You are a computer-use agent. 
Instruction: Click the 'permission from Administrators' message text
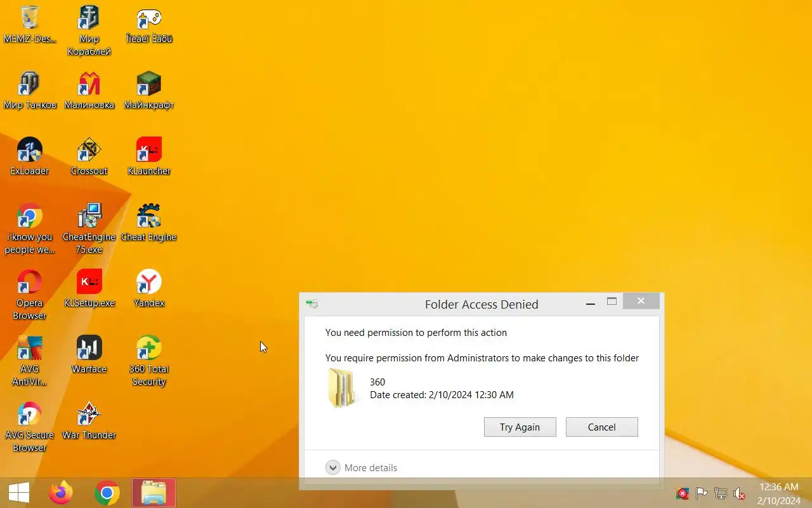click(x=482, y=358)
